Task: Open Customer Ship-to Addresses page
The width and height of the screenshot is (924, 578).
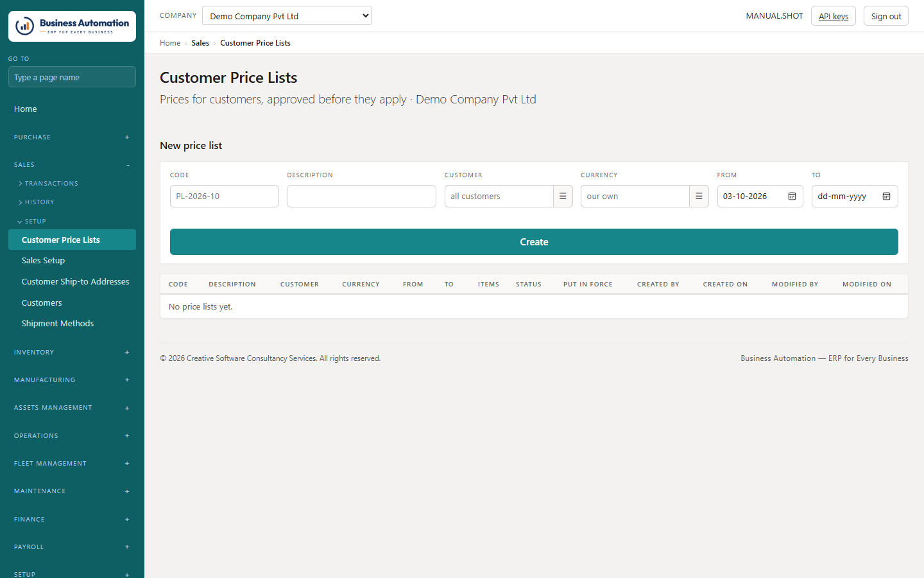Action: point(72,282)
